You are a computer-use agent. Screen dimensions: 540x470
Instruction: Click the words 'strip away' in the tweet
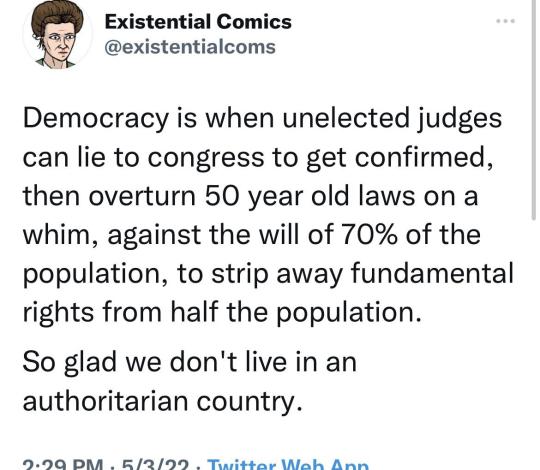click(x=277, y=275)
